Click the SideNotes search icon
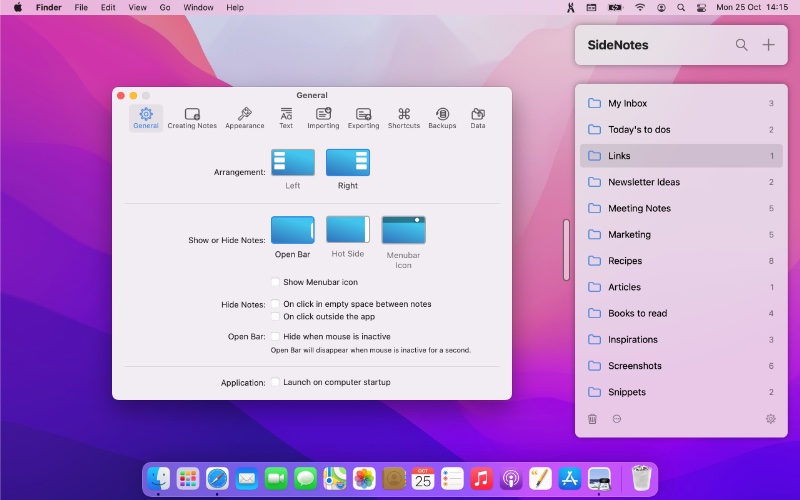Screen dimensions: 800x500 coord(742,45)
